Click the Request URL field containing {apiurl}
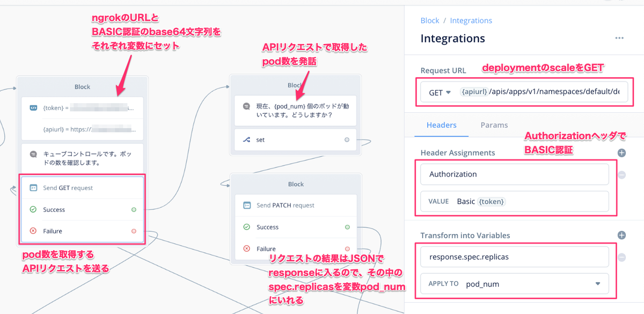Screen dimensions: 644x314 [540, 92]
